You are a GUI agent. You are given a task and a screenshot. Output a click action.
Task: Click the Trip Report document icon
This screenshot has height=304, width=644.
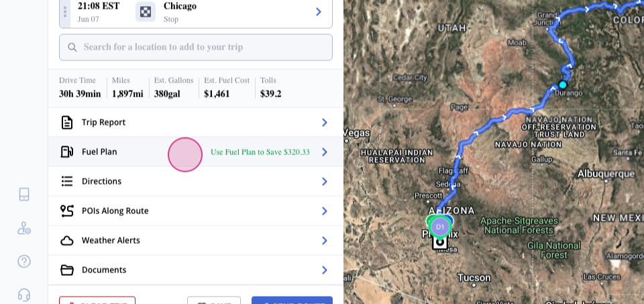click(67, 122)
